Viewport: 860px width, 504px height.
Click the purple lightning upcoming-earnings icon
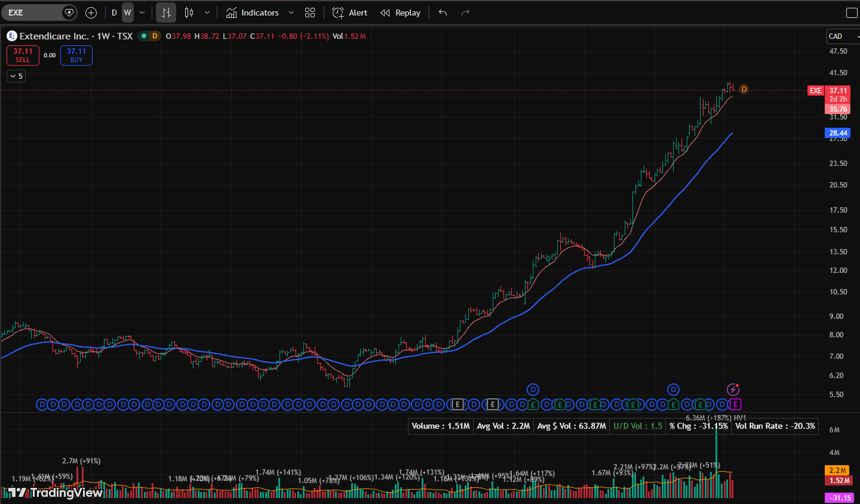pos(733,389)
